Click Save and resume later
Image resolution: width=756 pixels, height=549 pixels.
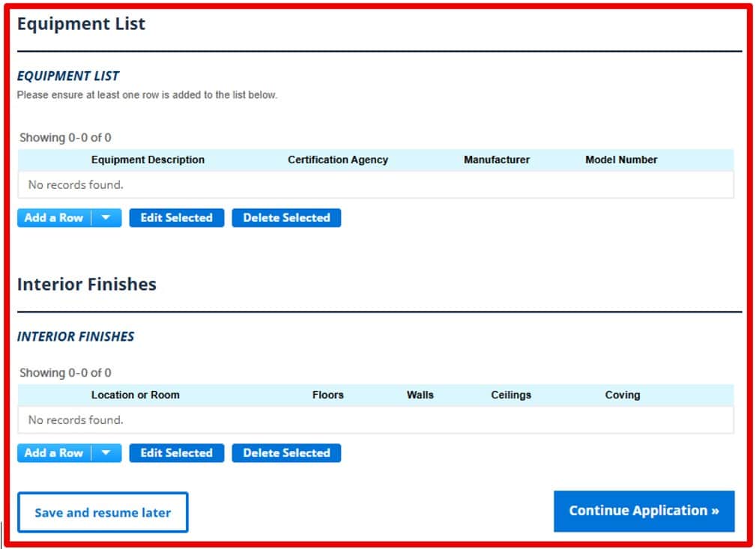[103, 513]
